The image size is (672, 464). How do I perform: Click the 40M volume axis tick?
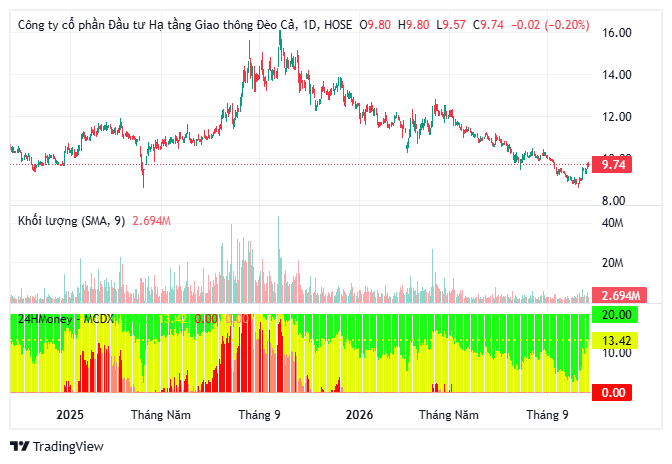click(x=613, y=223)
